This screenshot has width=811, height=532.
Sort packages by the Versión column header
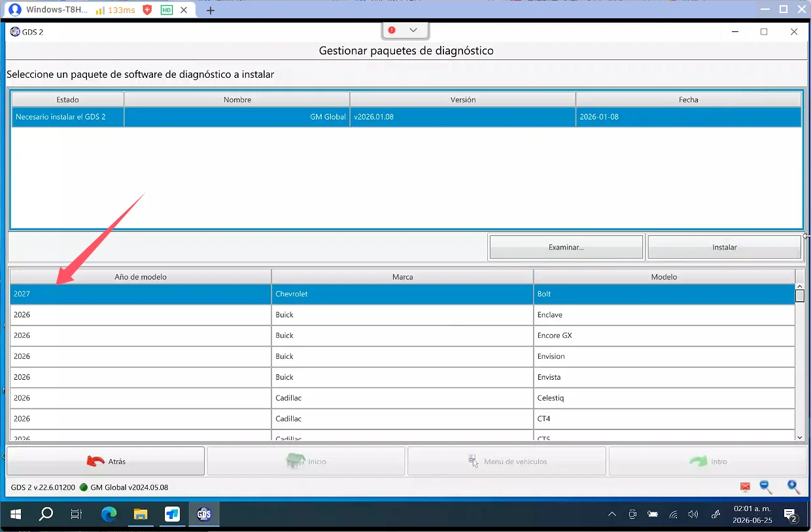point(462,99)
